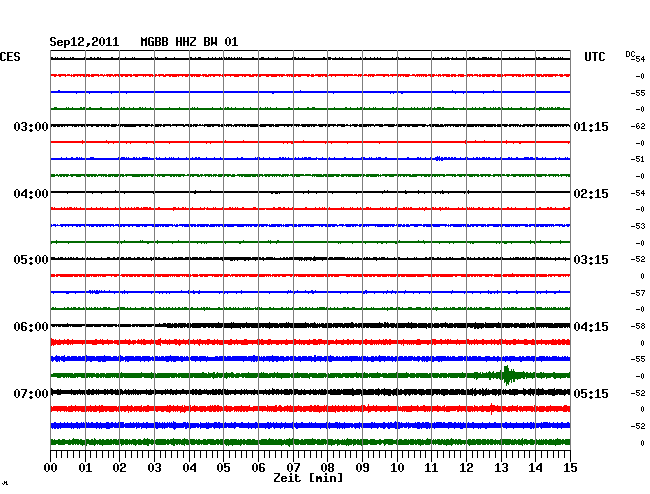The width and height of the screenshot is (650, 494).
Task: Click minute tick label 00
Action: point(51,468)
